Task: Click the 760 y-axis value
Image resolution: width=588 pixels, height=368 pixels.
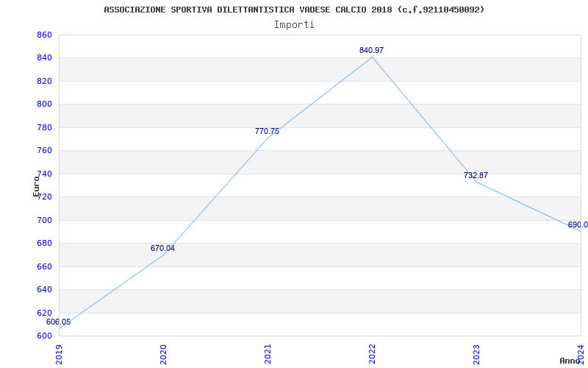Action: [44, 151]
